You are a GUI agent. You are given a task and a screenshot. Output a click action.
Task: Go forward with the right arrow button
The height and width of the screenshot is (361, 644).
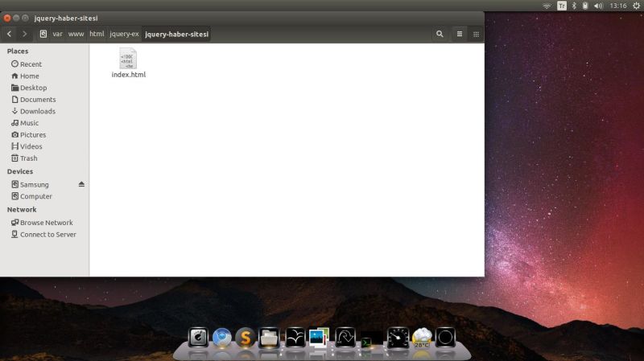pos(24,34)
